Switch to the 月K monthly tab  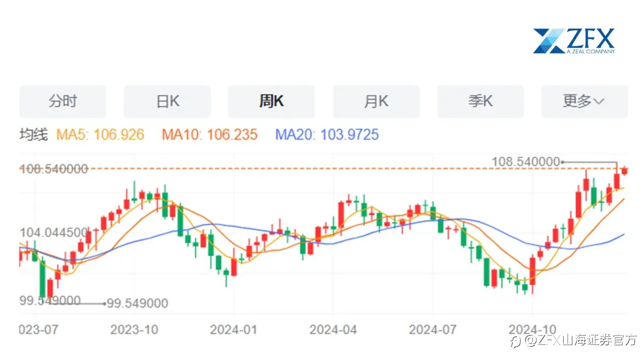pos(376,101)
